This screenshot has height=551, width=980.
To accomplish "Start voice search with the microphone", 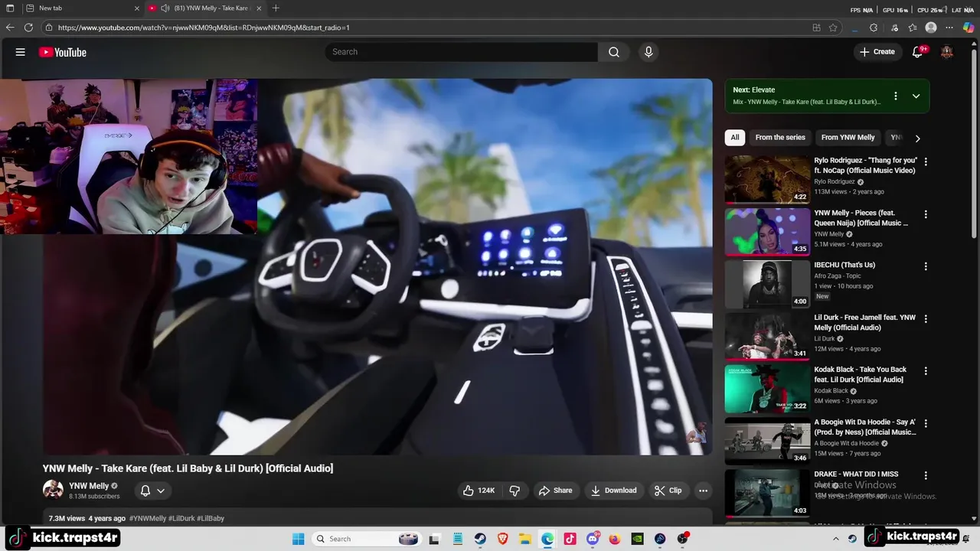I will point(648,52).
